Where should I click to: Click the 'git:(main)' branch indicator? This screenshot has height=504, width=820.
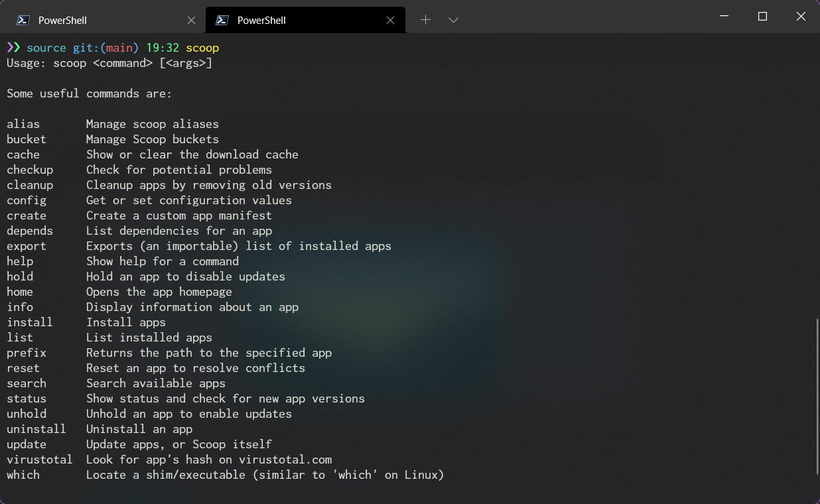click(106, 48)
